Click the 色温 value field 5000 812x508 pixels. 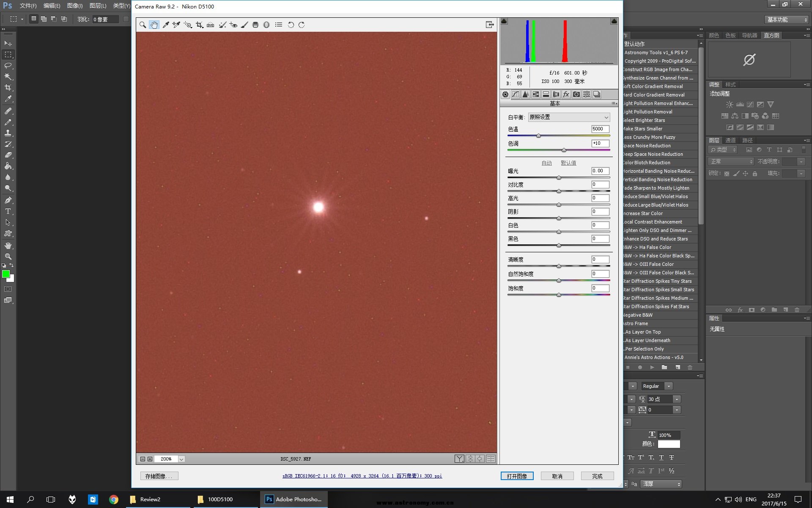(x=600, y=129)
